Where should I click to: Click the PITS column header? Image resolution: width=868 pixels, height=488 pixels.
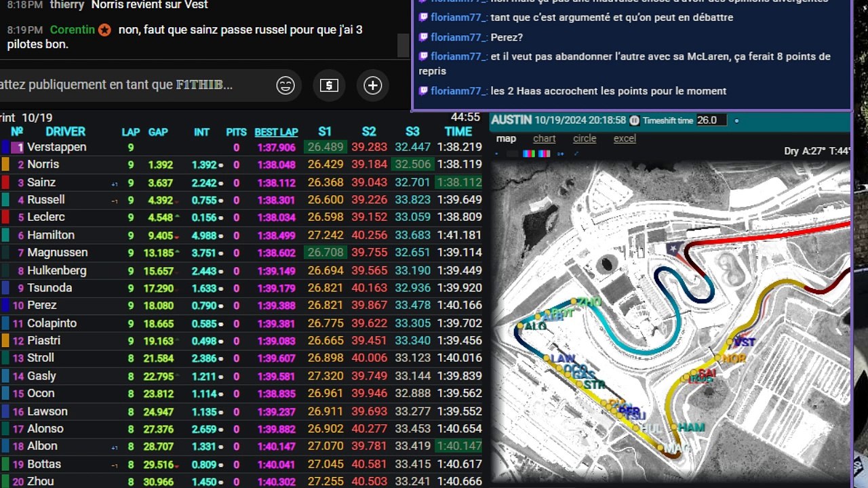236,132
